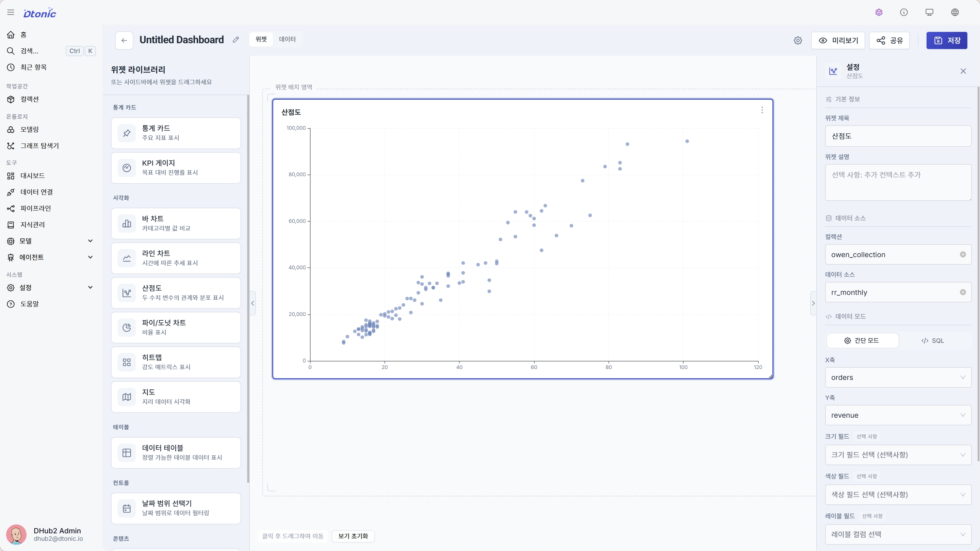Expand the 에이전트 sidebar section

[51, 257]
